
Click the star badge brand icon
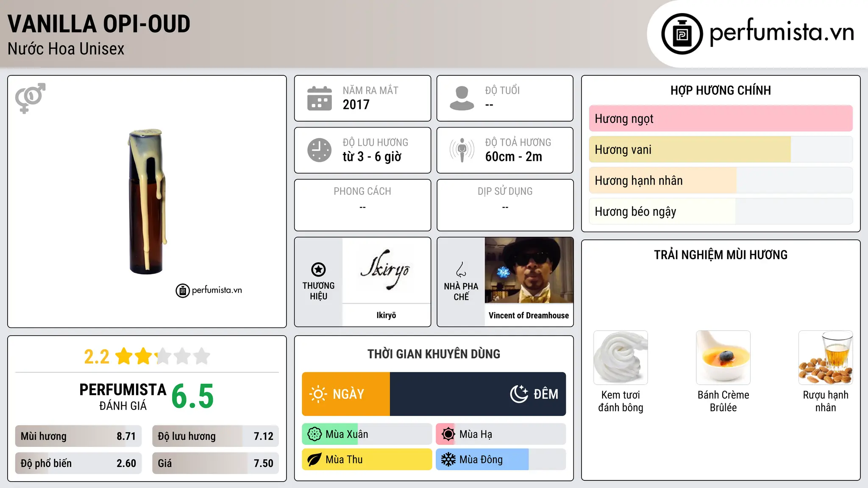(x=318, y=269)
